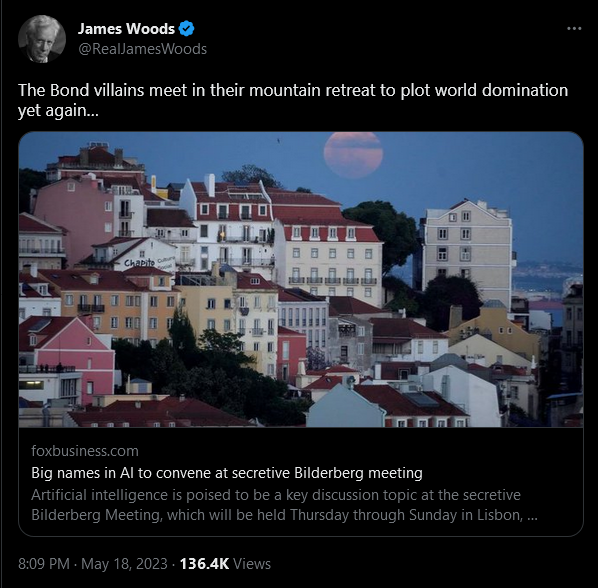Screen dimensions: 598x588
Task: Open the Bilderberg meeting article headline
Action: pyautogui.click(x=227, y=473)
